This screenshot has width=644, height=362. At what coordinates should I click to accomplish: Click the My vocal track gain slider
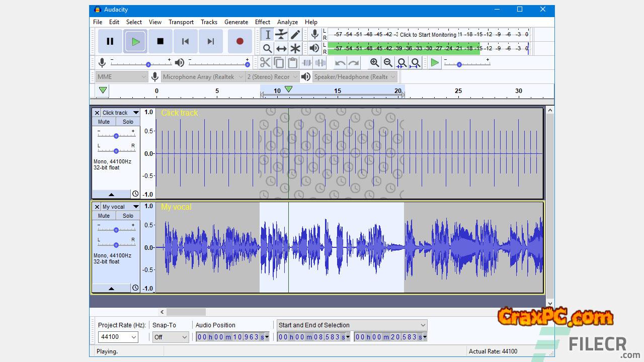[x=116, y=230]
